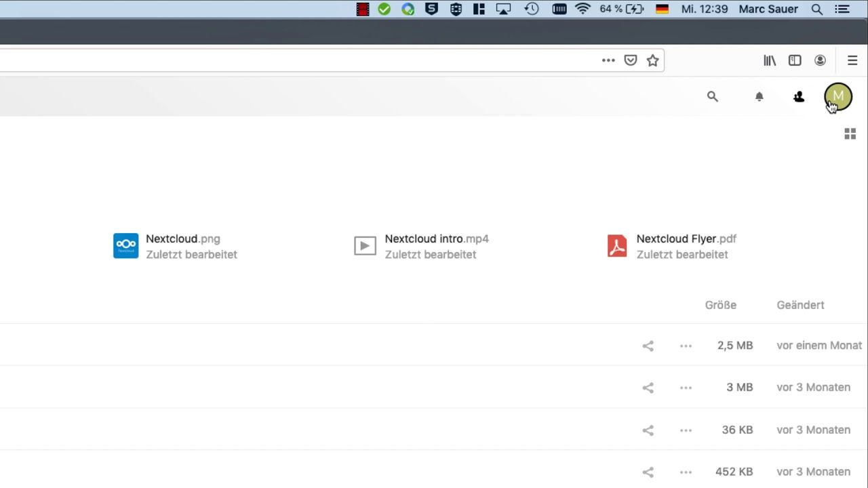868x488 pixels.
Task: Open more actions for 36 KB file
Action: point(686,430)
